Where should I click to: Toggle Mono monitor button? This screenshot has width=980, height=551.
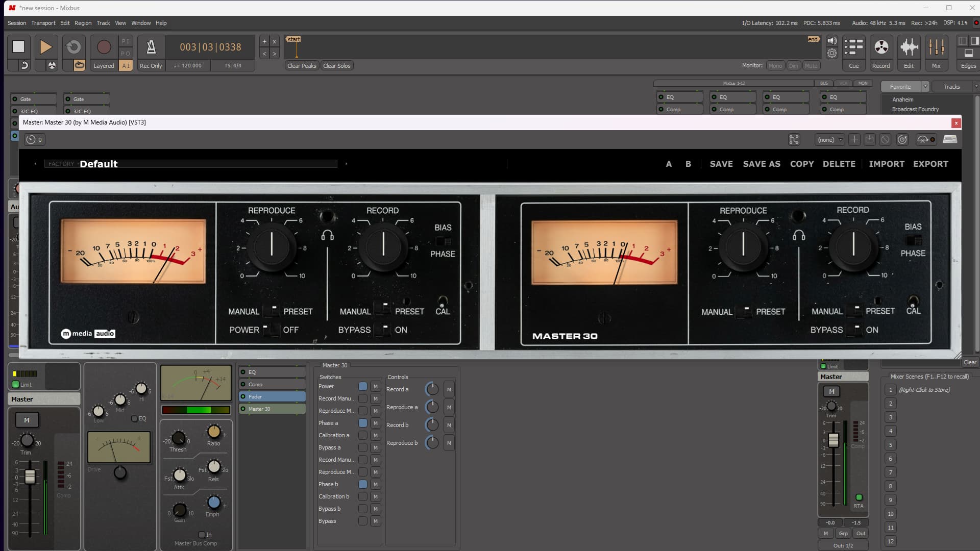pyautogui.click(x=775, y=65)
